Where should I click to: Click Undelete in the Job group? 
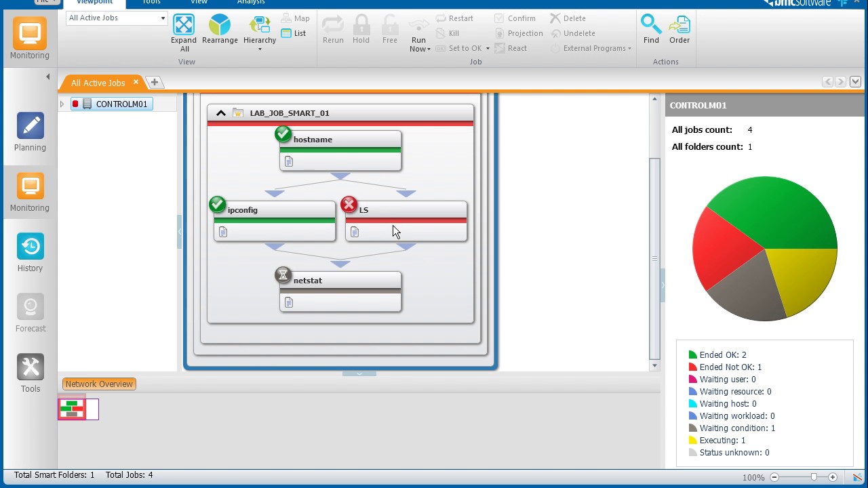[572, 33]
